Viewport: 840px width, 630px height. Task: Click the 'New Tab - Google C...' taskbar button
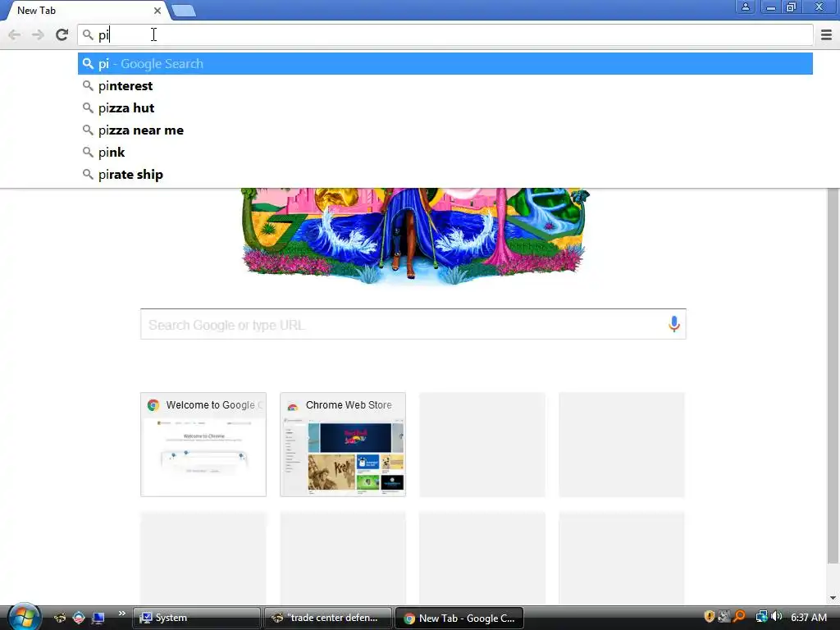point(459,618)
